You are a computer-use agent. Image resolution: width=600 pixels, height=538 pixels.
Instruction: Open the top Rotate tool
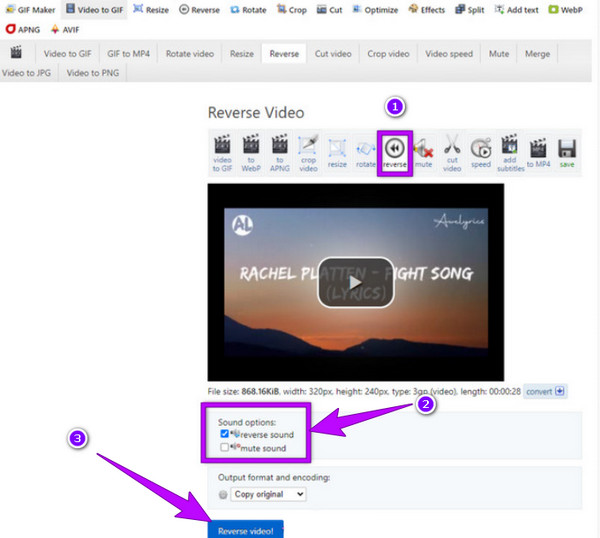coord(248,10)
